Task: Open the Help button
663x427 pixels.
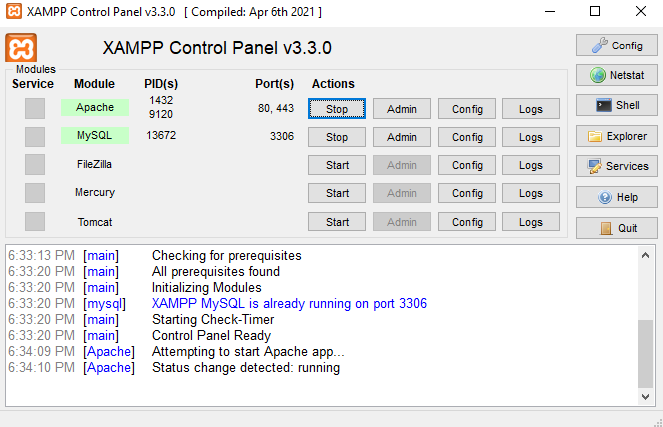Action: pyautogui.click(x=616, y=197)
